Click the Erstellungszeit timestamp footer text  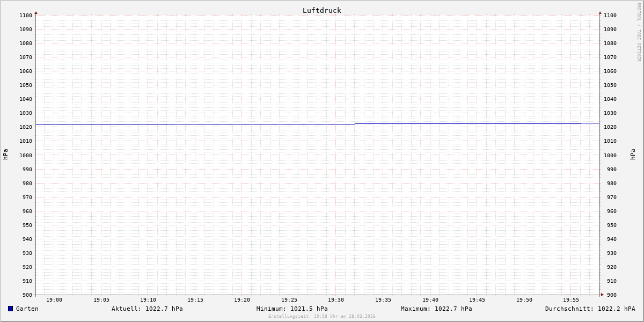click(x=322, y=316)
